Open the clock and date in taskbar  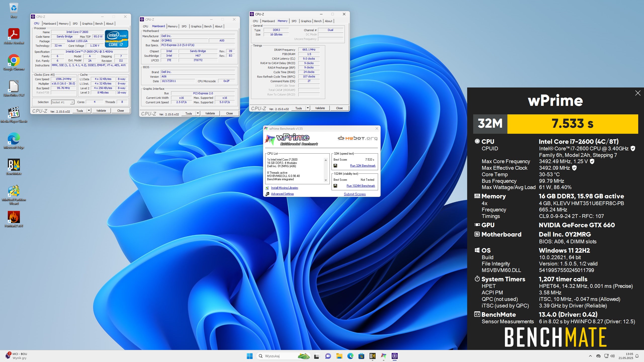(626, 356)
